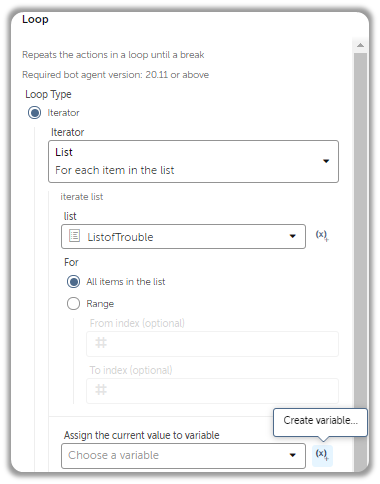Open the Iterator List dropdown
The image size is (380, 484).
(193, 161)
